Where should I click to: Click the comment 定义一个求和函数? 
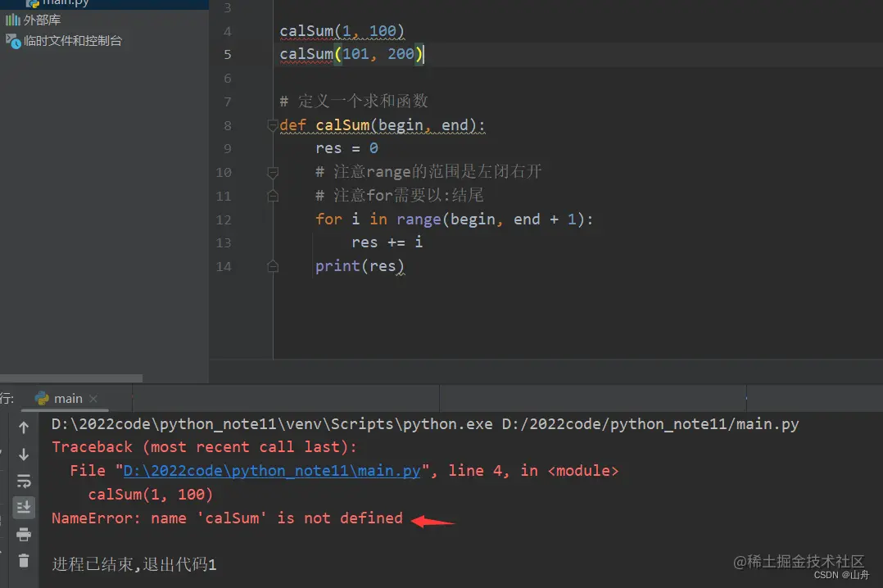click(x=354, y=102)
